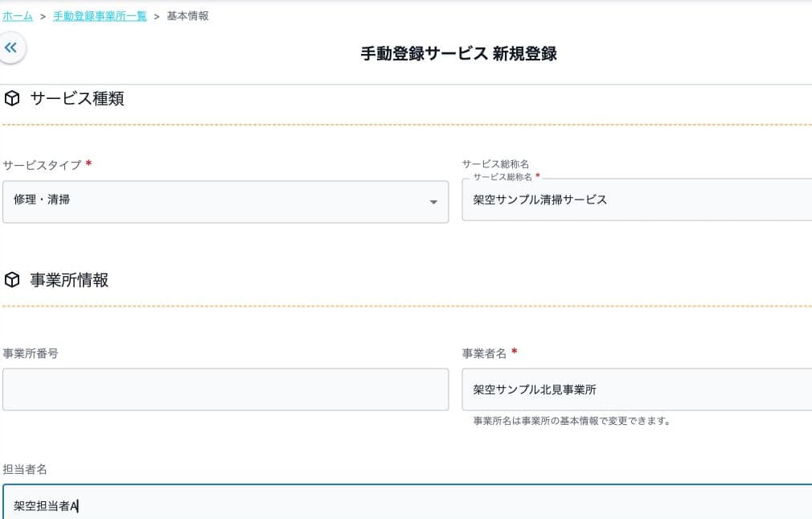Click the page title 手動登録サービス 新規登録
The width and height of the screenshot is (812, 519).
coord(459,53)
